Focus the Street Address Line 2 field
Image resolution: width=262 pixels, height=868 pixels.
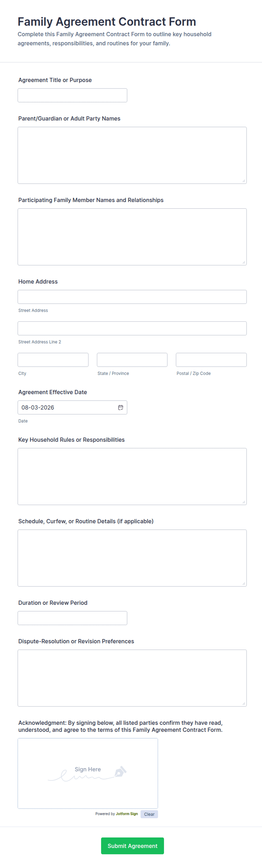point(132,328)
